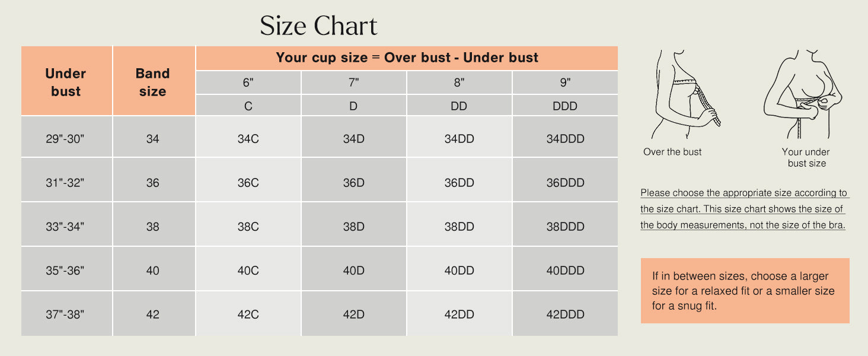Image resolution: width=868 pixels, height=356 pixels.
Task: Select the 34C size cell
Action: point(248,139)
